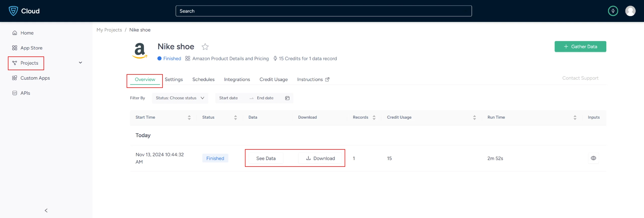Click the calendar icon in date filter

(287, 98)
